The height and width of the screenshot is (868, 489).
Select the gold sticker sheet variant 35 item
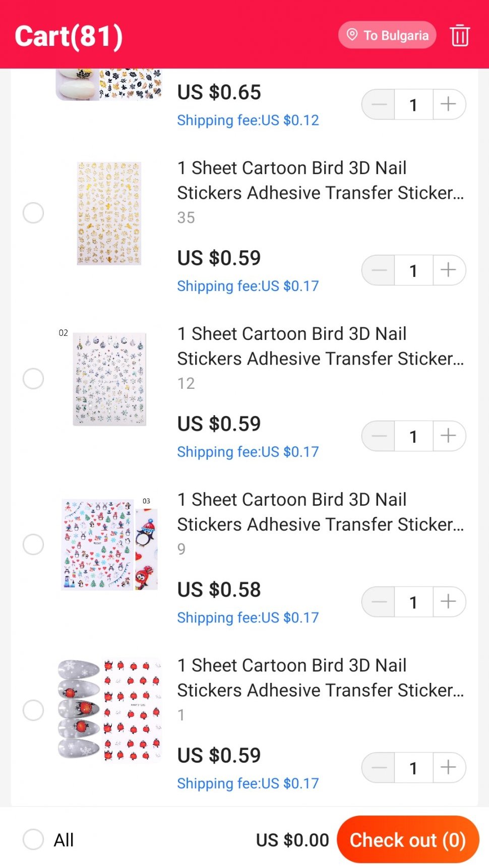tap(33, 213)
